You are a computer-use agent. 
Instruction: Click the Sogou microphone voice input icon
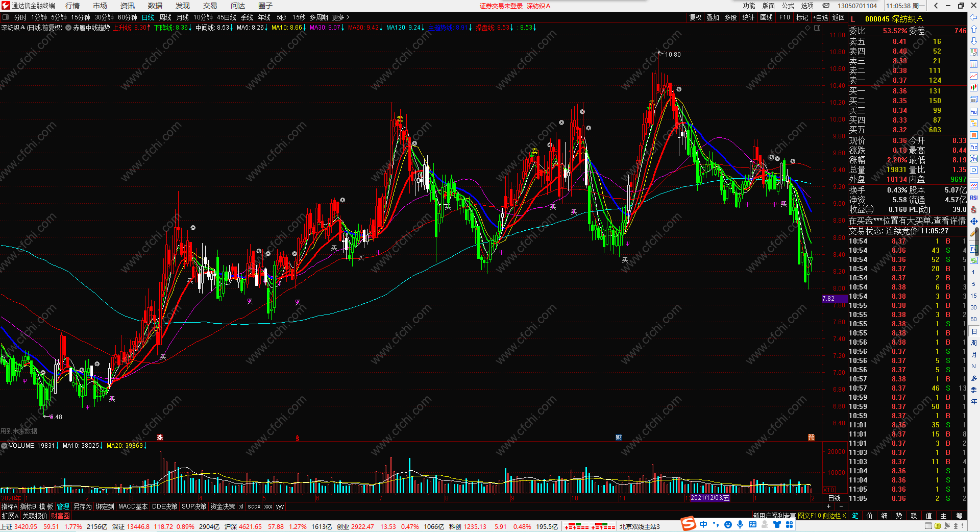740,524
